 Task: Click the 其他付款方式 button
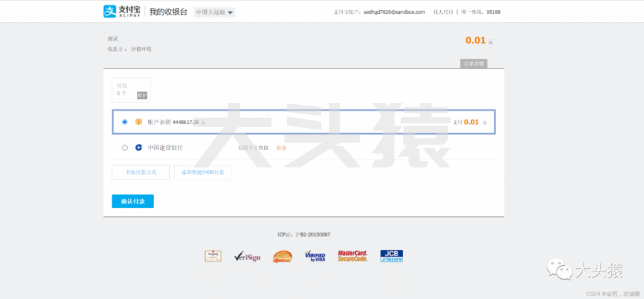point(141,172)
